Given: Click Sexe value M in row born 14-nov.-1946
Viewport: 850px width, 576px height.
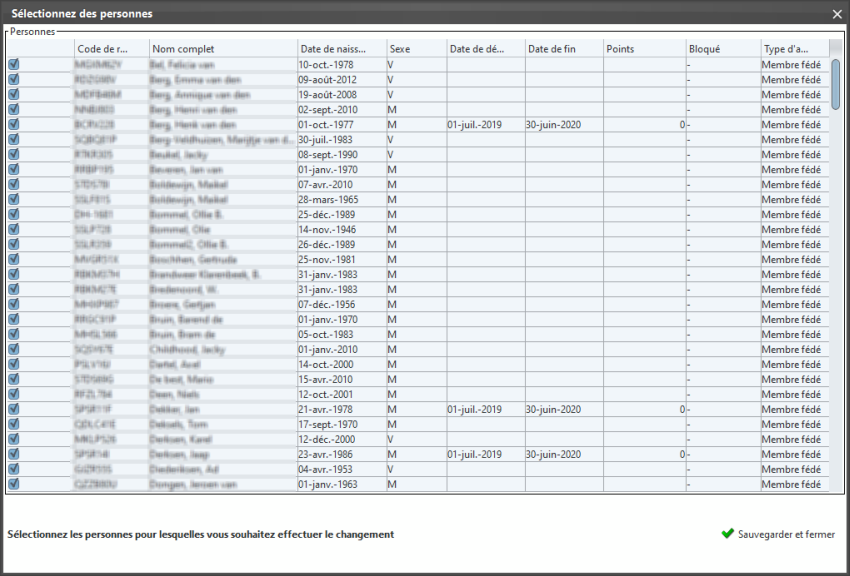Looking at the screenshot, I should point(417,229).
